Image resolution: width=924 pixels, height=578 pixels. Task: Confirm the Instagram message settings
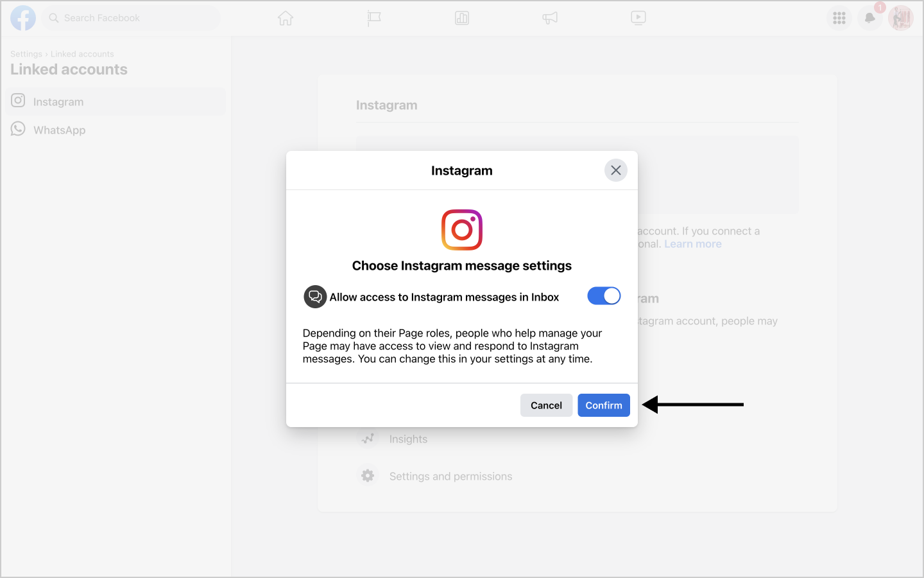tap(604, 405)
